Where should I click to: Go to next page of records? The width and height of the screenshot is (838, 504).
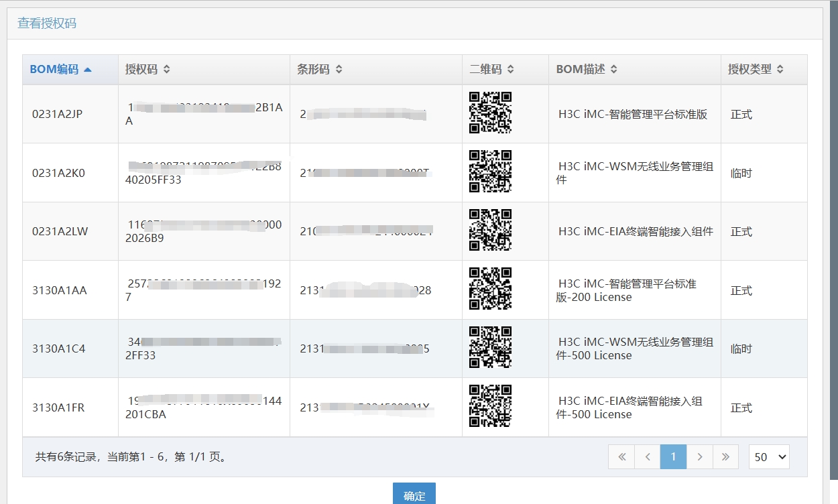tap(700, 456)
